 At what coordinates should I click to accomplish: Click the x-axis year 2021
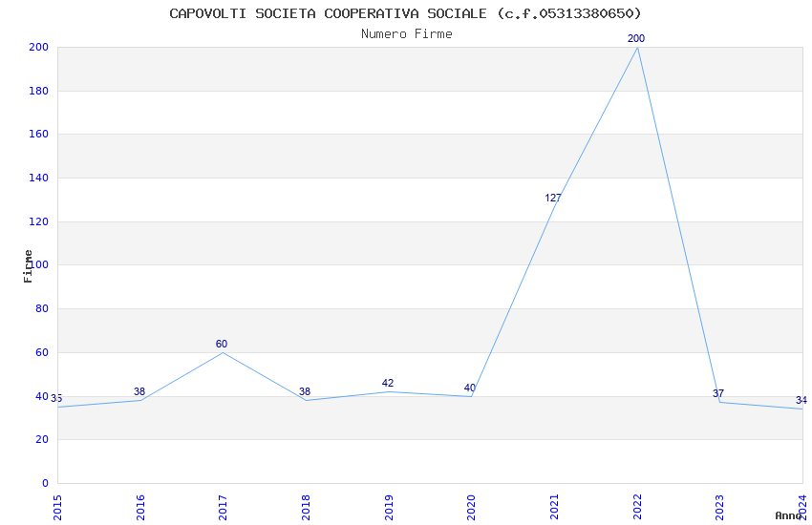click(554, 508)
